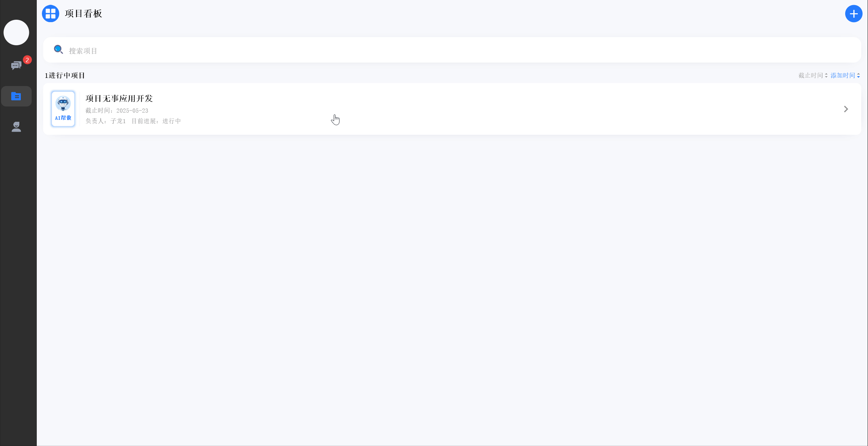Expand project details via right chevron
868x446 pixels.
[846, 109]
